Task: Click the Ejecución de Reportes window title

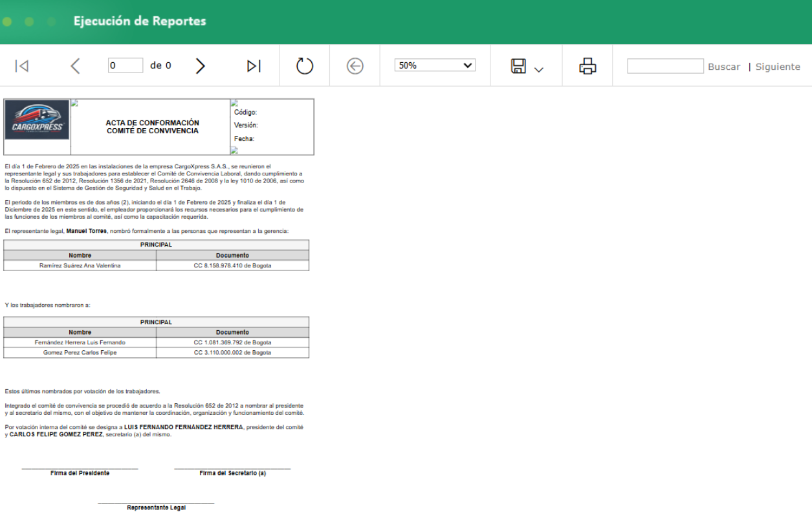Action: (x=140, y=21)
